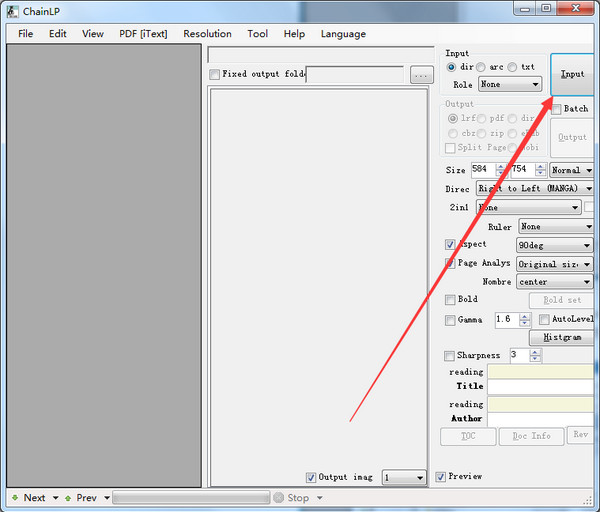
Task: Click the Title text input field
Action: (x=540, y=386)
